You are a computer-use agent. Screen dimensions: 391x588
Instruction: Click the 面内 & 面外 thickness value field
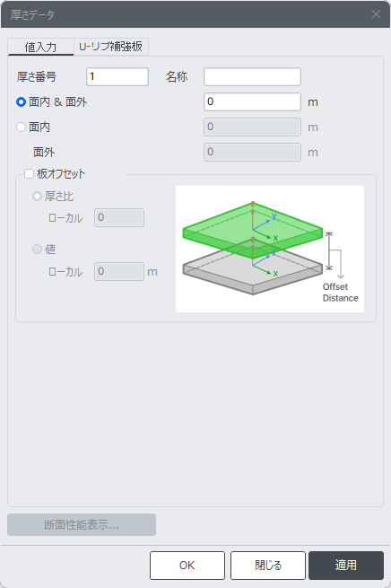click(x=252, y=102)
